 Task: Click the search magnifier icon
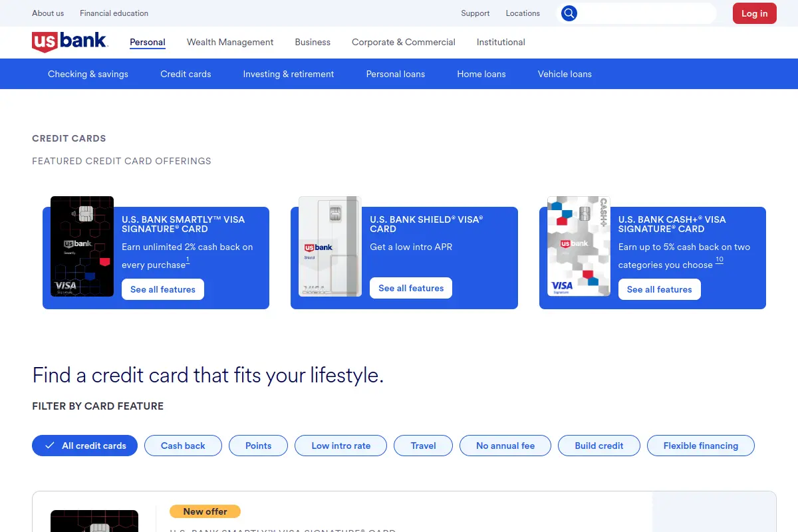click(569, 13)
